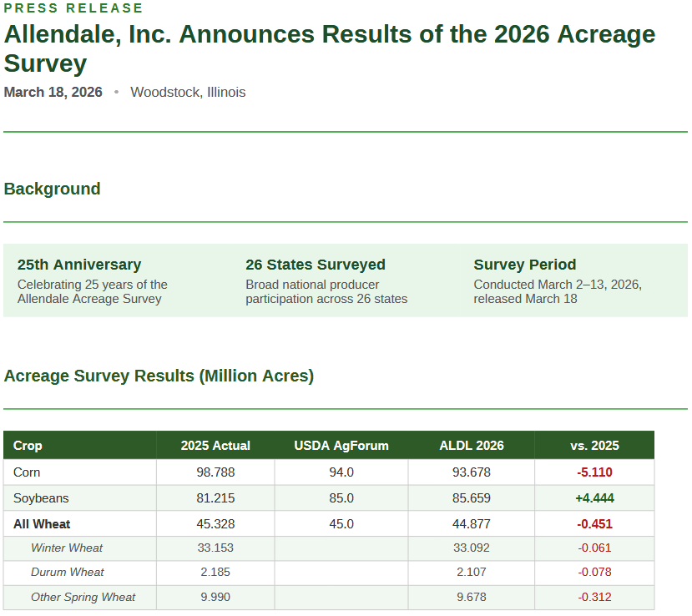Select the Durum Wheat row label
Viewport: 692px width, 616px height.
tap(67, 572)
